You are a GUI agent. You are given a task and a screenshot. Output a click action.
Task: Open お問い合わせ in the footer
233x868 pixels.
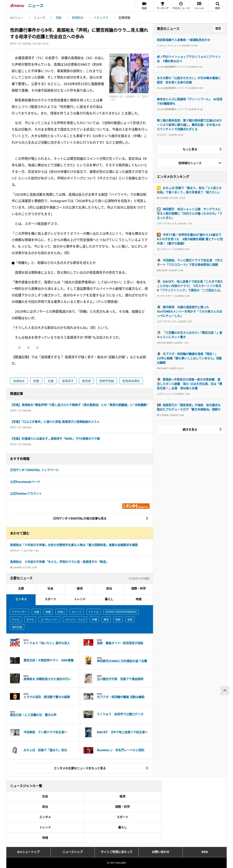[x=160, y=852]
